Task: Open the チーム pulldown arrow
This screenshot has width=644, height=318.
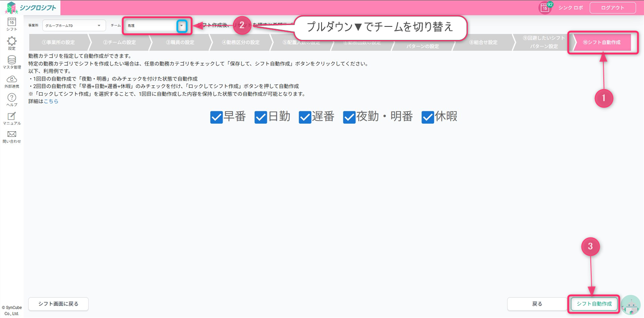Action: click(182, 26)
